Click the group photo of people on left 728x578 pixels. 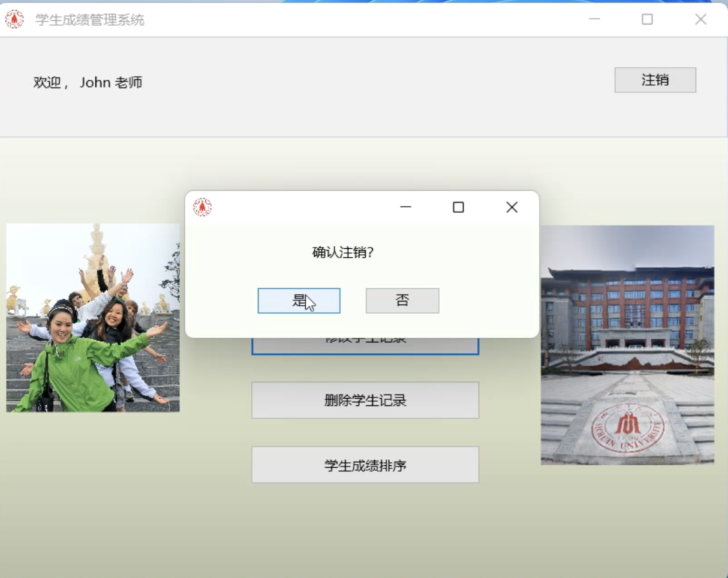point(93,318)
